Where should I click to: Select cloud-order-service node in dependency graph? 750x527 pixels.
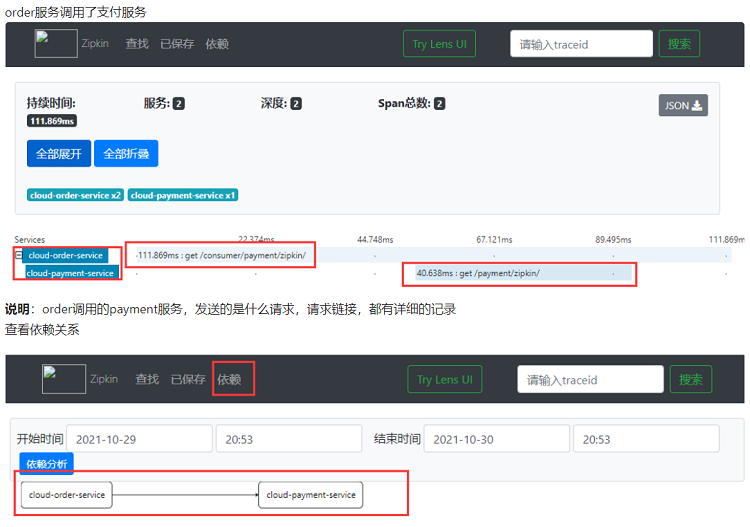click(x=66, y=495)
